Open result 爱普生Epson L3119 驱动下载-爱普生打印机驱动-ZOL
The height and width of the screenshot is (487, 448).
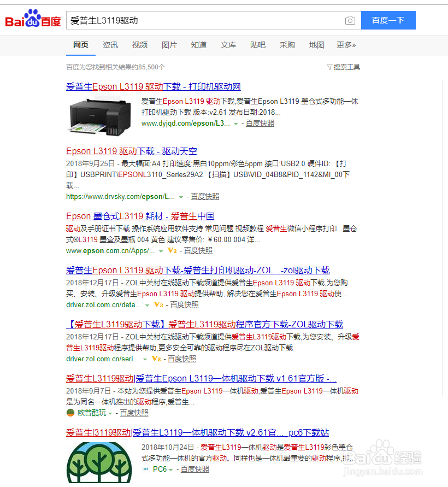coord(198,270)
